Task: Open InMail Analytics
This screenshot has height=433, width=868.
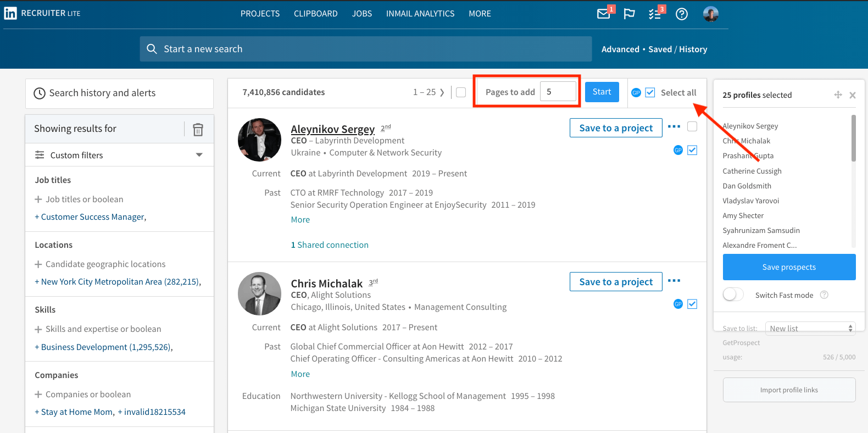Action: [420, 14]
